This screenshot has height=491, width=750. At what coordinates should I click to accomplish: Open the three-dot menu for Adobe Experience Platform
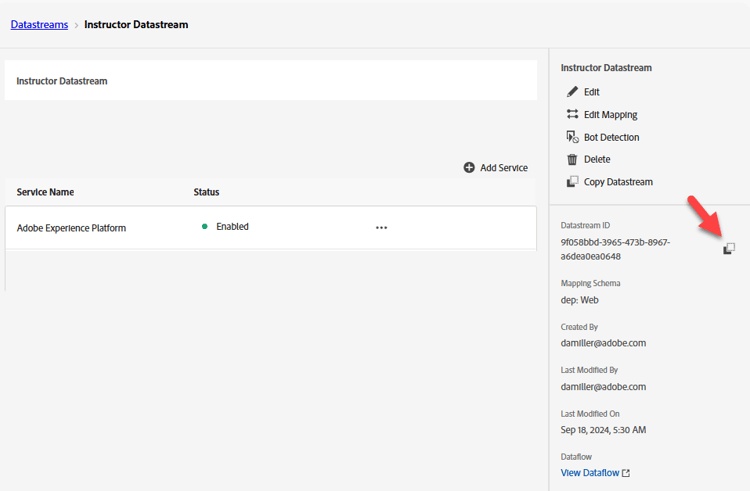point(381,228)
